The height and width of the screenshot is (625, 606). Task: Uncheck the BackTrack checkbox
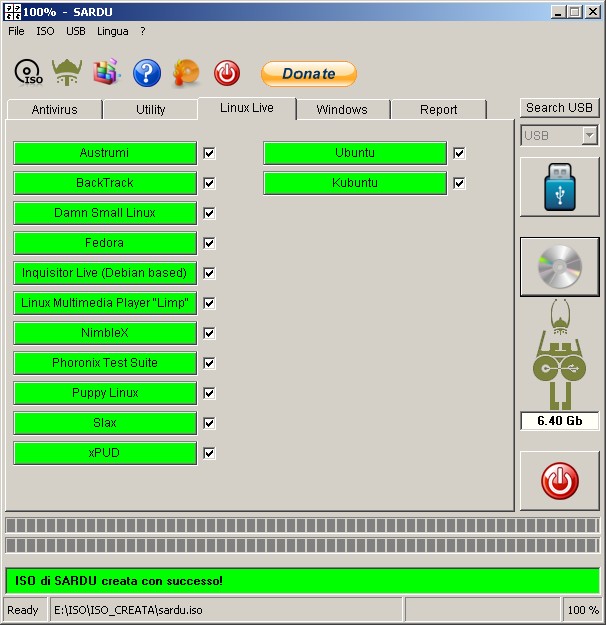pyautogui.click(x=209, y=183)
